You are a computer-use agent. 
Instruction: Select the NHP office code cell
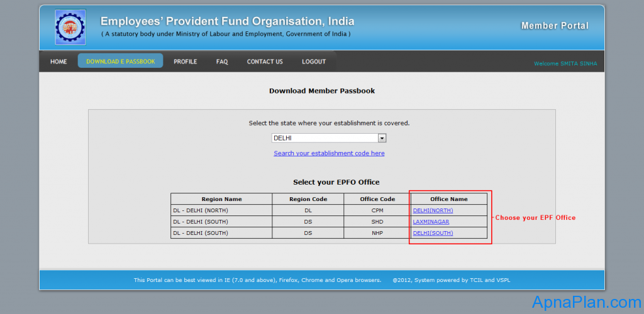pos(377,233)
